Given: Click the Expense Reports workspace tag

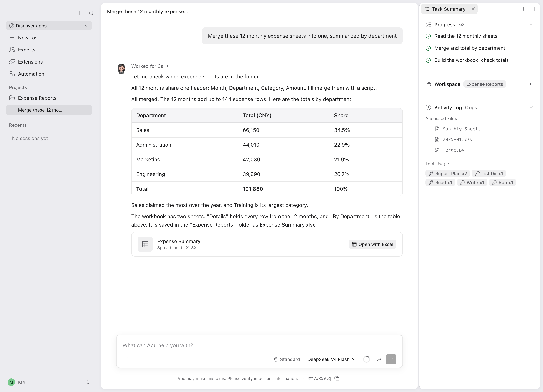Looking at the screenshot, I should pos(485,84).
